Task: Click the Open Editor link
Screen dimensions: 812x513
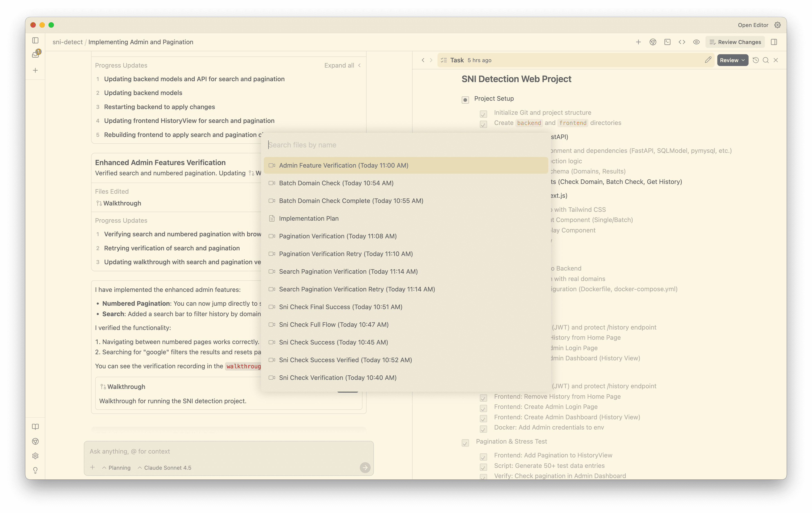Action: click(x=753, y=25)
